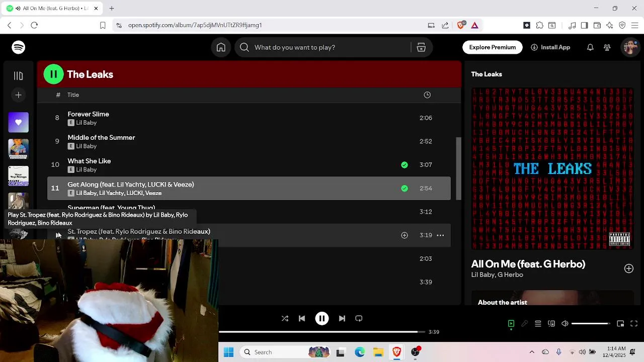Open G Herbo artist link in Now Playing

tap(510, 275)
